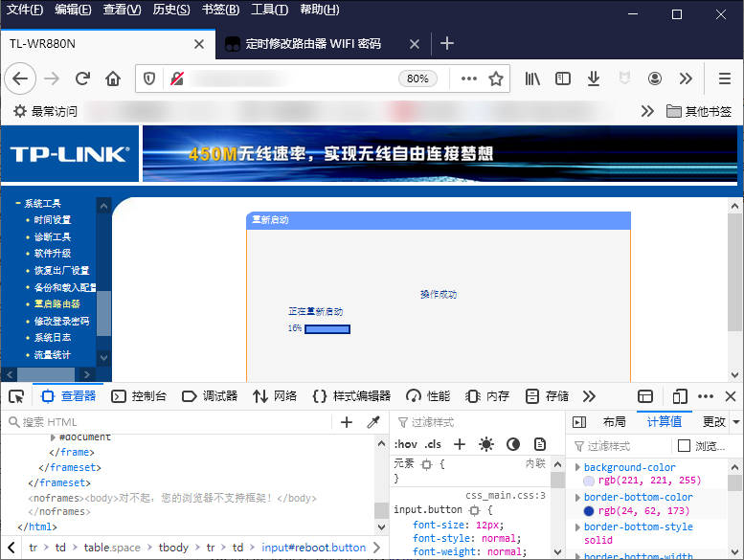Open the 文件 menu
Image resolution: width=744 pixels, height=560 pixels.
coord(25,9)
